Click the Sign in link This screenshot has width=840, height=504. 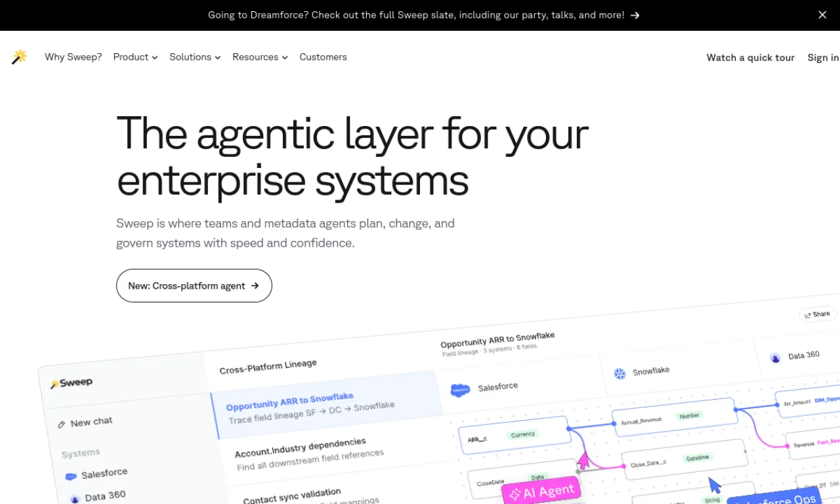[x=823, y=58]
